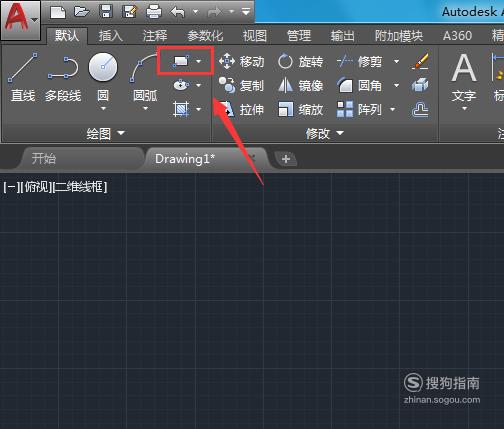The width and height of the screenshot is (504, 429).
Task: Select the Circle (圆) tool
Action: [x=103, y=76]
